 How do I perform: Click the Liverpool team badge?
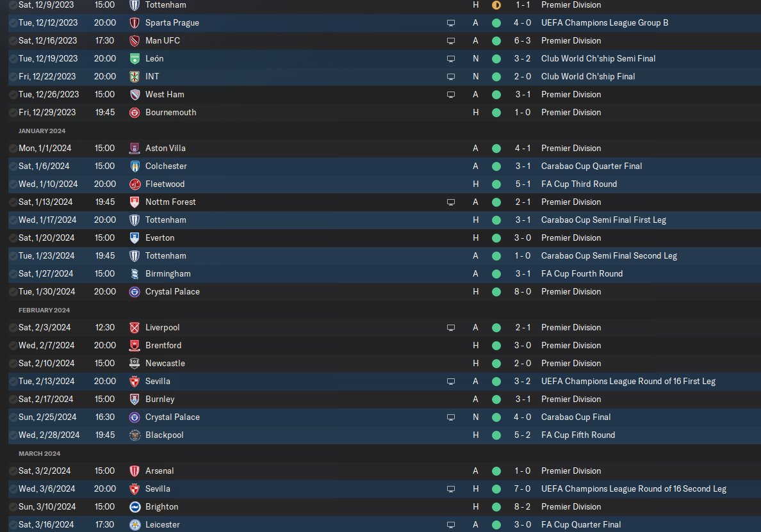[x=135, y=328]
